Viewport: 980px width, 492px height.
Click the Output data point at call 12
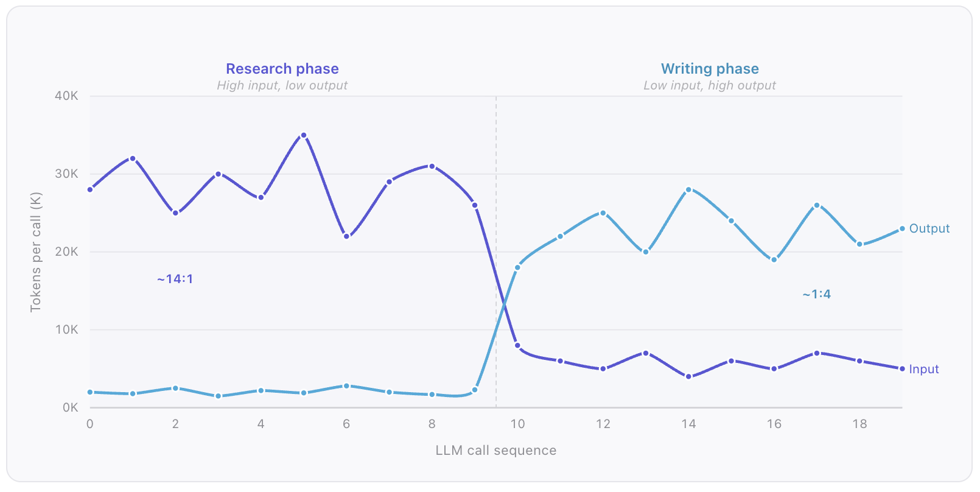click(603, 213)
